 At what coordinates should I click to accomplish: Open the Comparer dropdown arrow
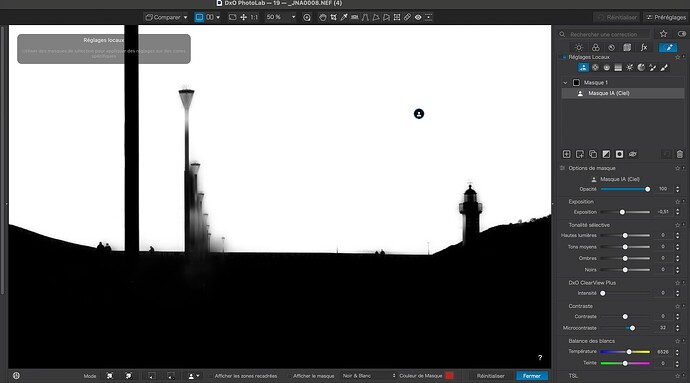click(185, 17)
